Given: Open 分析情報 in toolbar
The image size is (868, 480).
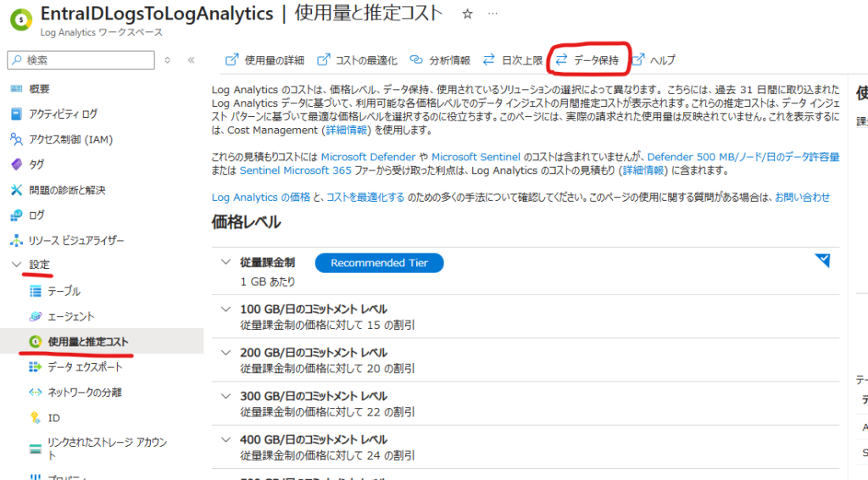Looking at the screenshot, I should [440, 60].
